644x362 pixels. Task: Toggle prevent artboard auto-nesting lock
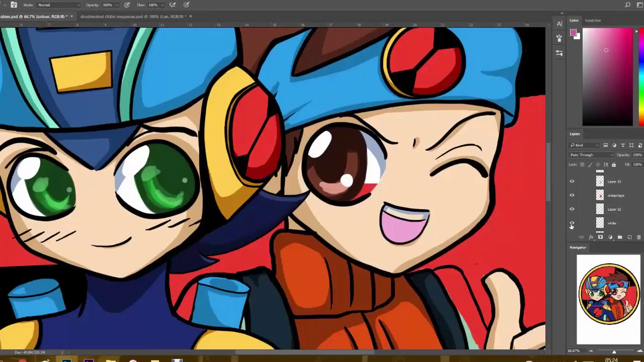pos(606,164)
